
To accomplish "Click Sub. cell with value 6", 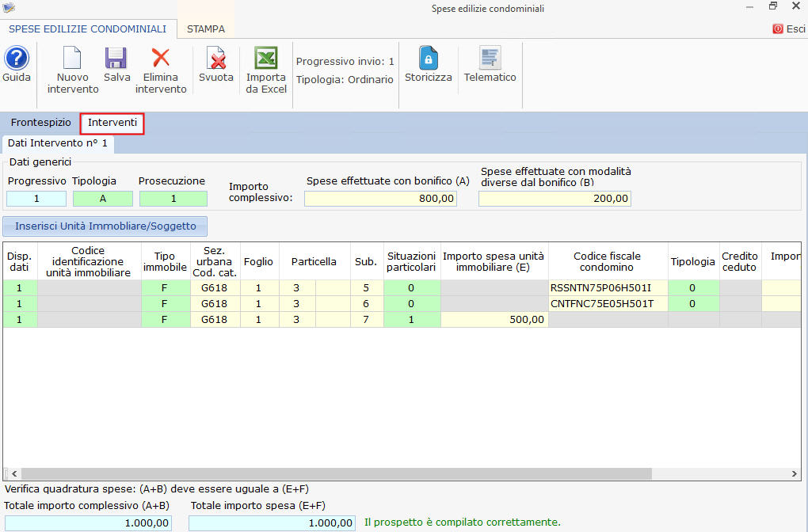I will (x=366, y=304).
